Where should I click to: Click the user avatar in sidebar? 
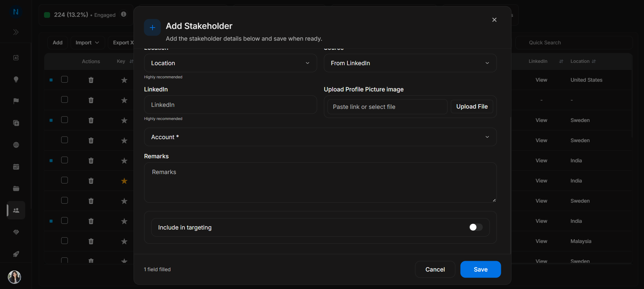coord(14,277)
